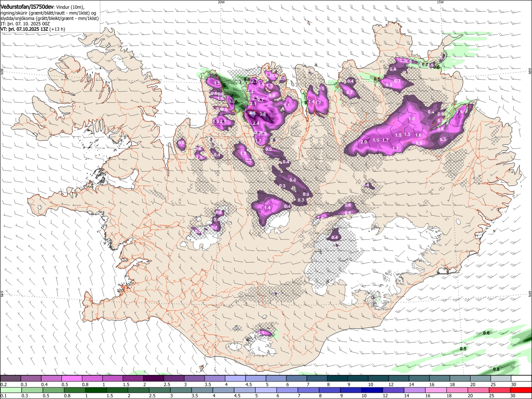Viewport: 532px width, 399px height.
Task: Select lilac lower swatch between 14 and 16
Action: pos(415,390)
